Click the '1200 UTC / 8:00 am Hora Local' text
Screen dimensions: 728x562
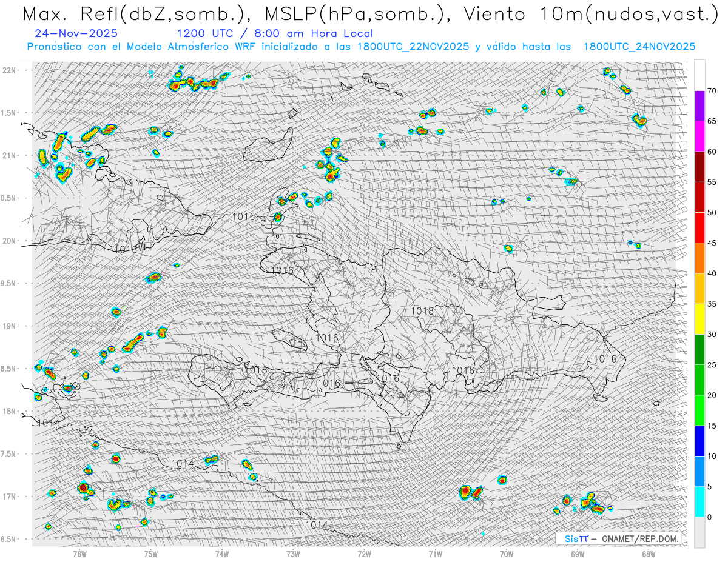275,34
